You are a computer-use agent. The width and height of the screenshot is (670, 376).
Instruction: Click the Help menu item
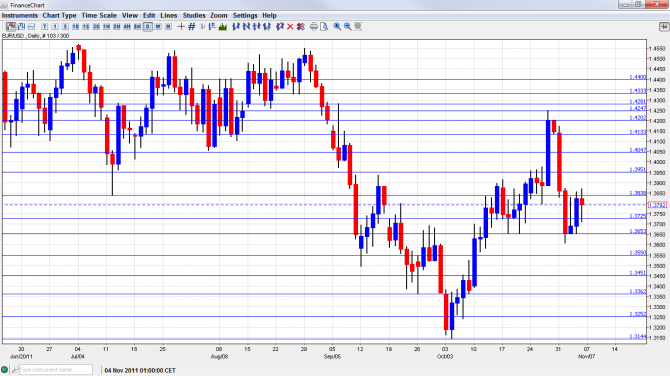tap(269, 15)
